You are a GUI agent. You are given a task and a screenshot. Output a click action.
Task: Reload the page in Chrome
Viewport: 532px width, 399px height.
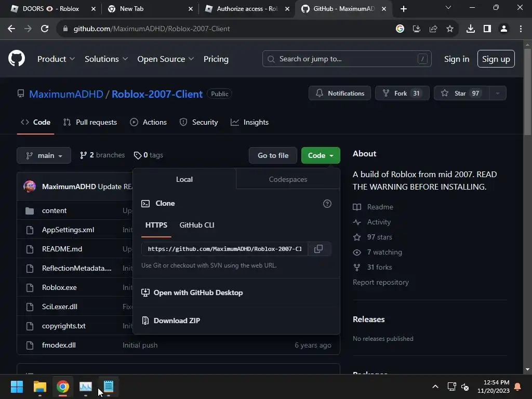[45, 29]
